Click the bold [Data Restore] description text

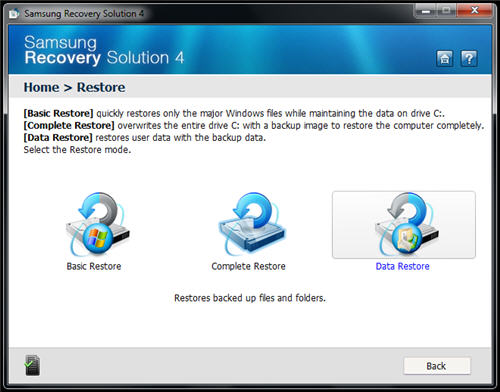(58, 137)
